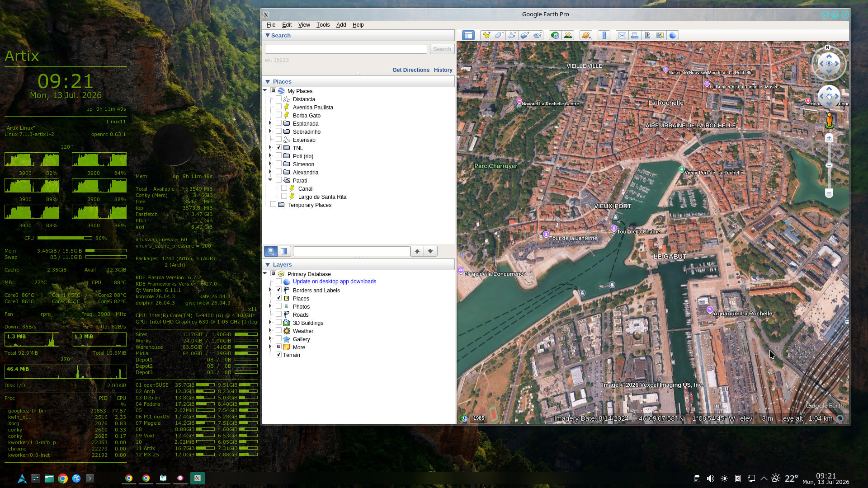Tick the Borba Gato checkbox
The image size is (868, 488).
278,115
